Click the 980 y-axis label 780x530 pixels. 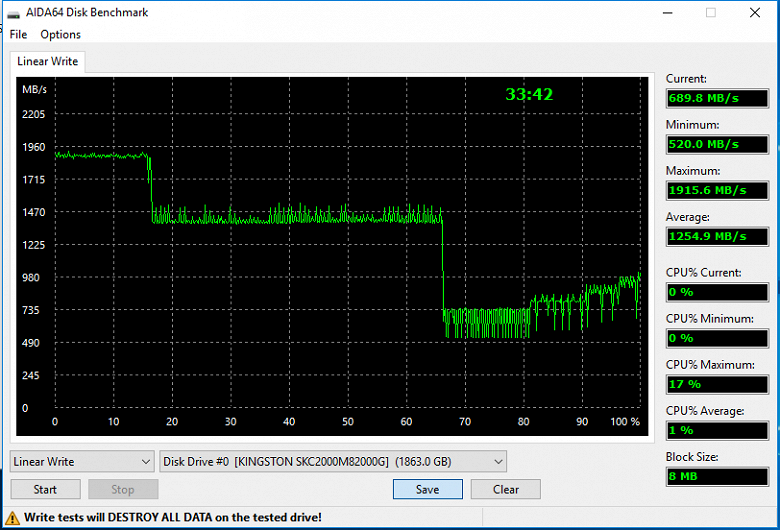[31, 278]
